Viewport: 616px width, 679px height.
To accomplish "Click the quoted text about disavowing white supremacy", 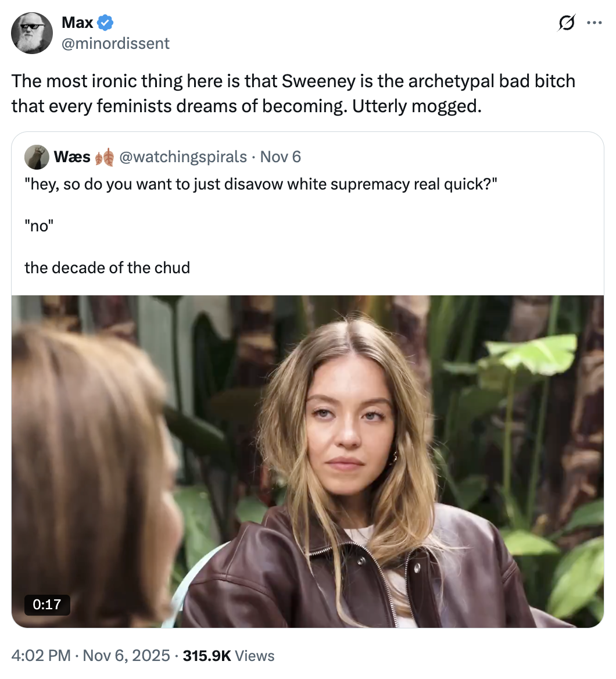I will click(x=262, y=185).
